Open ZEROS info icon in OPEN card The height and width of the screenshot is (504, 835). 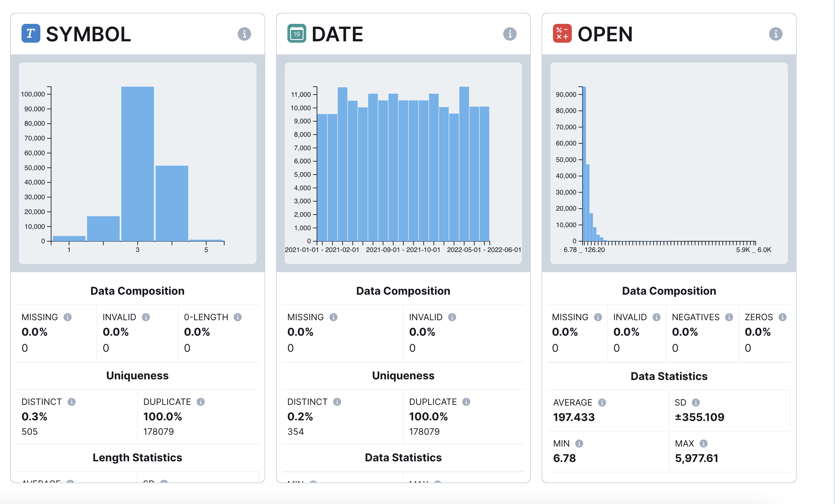782,317
